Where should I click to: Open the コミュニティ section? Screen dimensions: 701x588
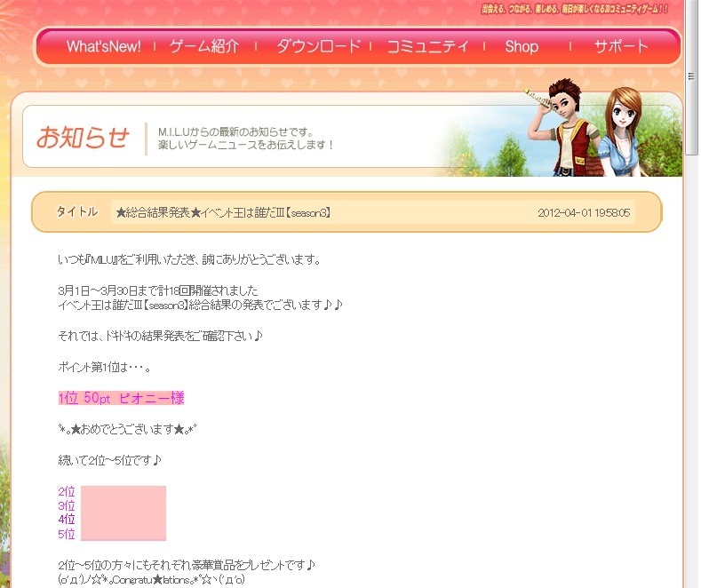[x=427, y=46]
